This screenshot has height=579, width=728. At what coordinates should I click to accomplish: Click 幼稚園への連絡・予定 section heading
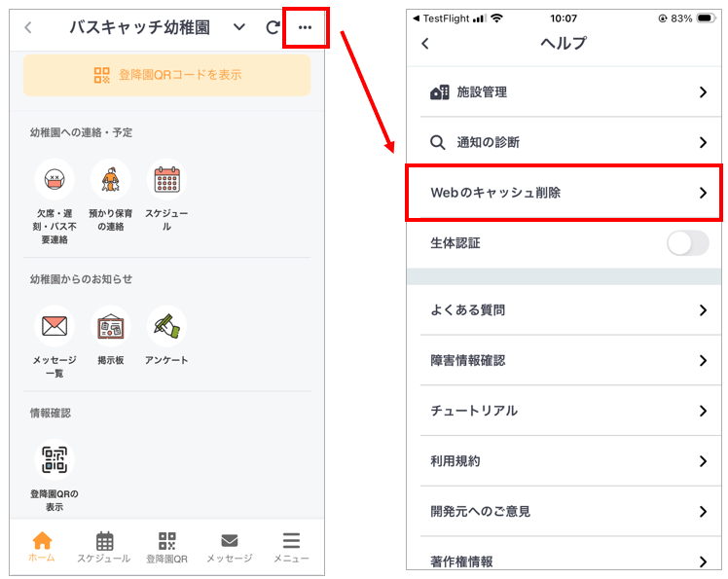coord(81,132)
